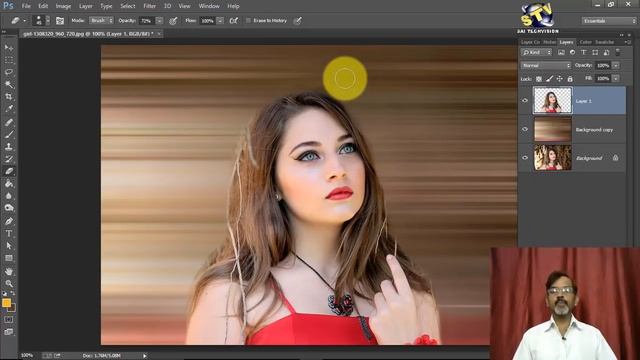
Task: Toggle lock position icon
Action: pyautogui.click(x=560, y=78)
